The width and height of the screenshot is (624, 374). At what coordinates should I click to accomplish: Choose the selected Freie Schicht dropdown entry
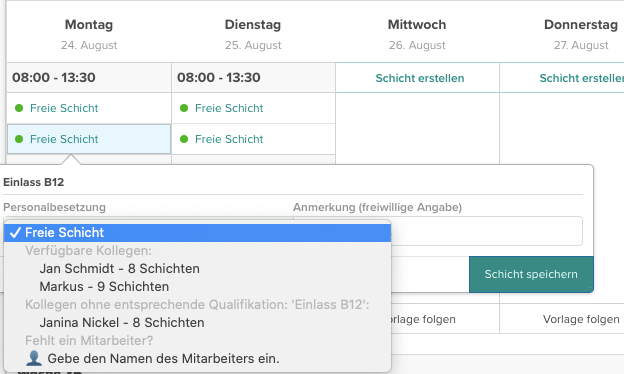[197, 232]
